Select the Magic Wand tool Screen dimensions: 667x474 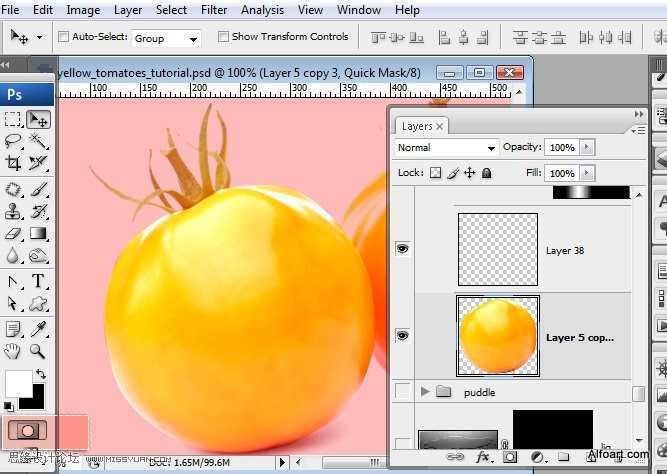(x=38, y=141)
